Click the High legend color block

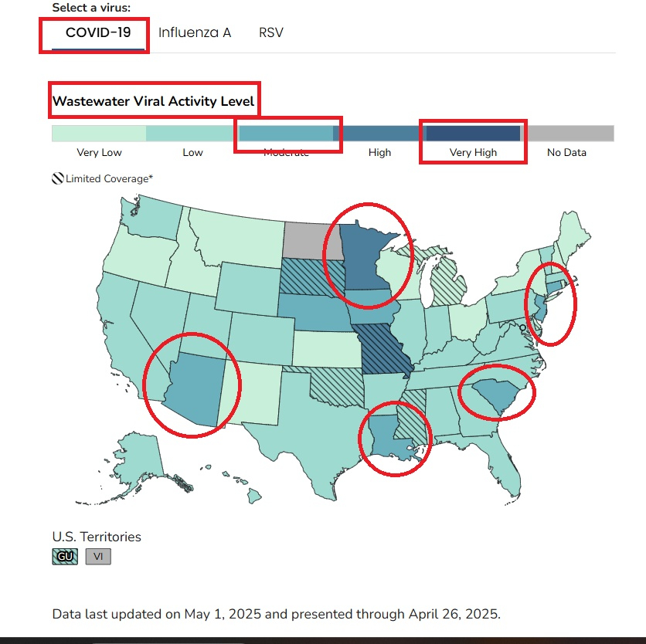click(379, 134)
